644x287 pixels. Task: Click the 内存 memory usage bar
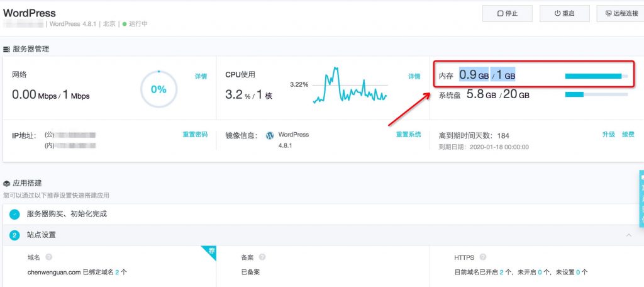click(x=596, y=76)
